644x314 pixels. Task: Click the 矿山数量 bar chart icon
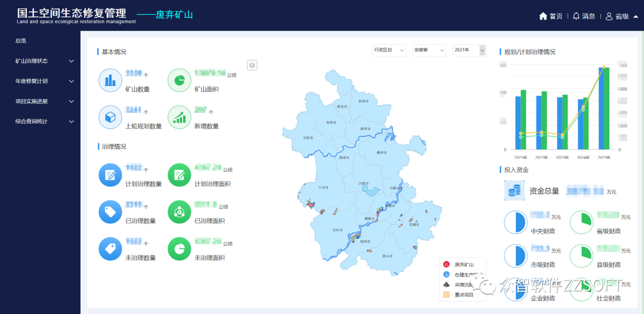coord(110,81)
